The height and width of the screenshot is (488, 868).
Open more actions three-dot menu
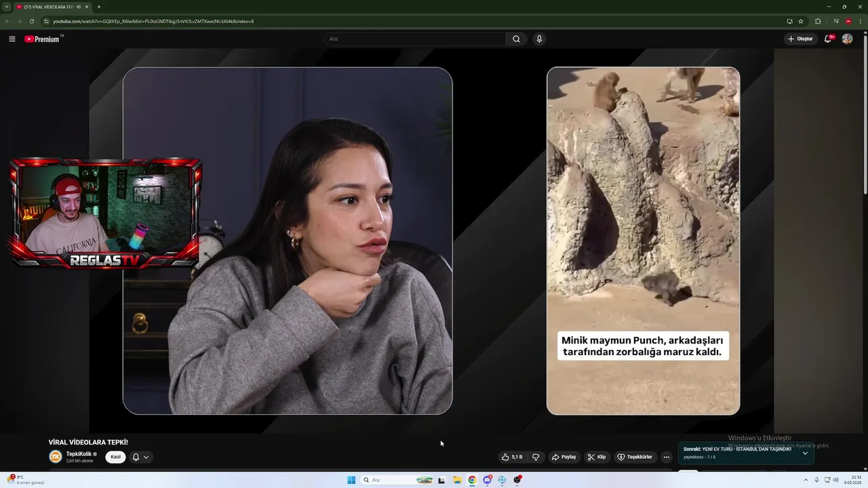(x=666, y=457)
